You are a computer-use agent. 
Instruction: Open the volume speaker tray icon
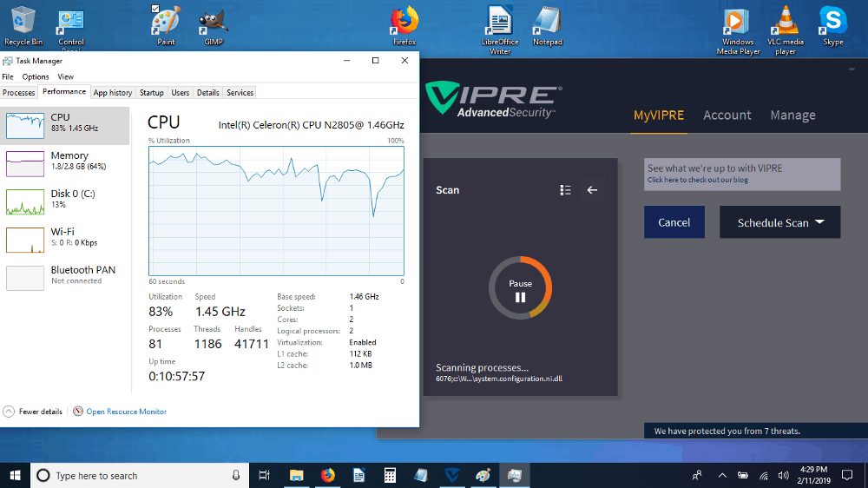[783, 475]
